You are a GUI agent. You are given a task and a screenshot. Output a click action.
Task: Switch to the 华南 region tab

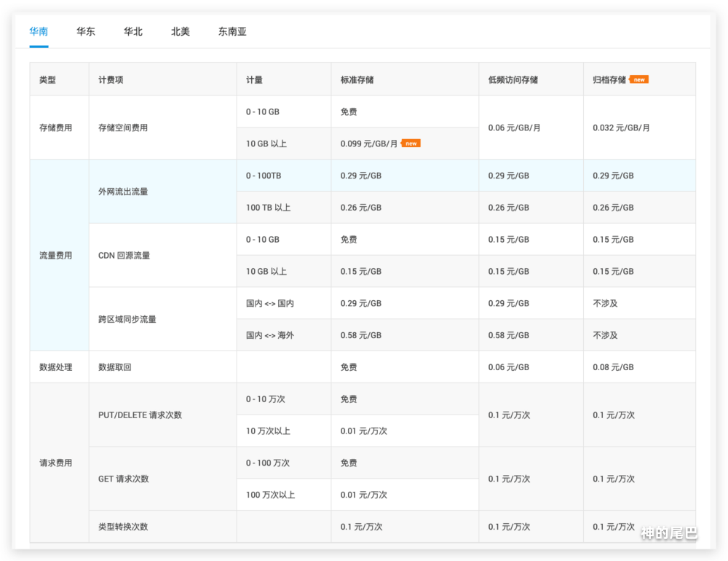point(39,32)
